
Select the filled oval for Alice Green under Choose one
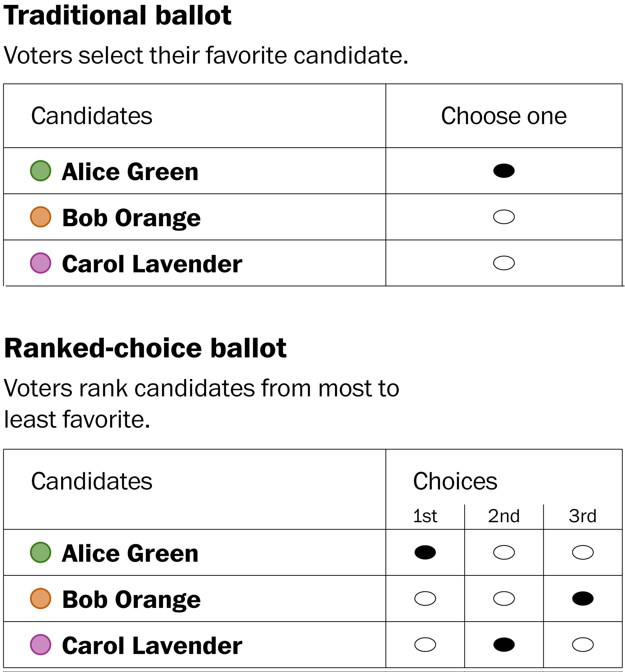[504, 171]
